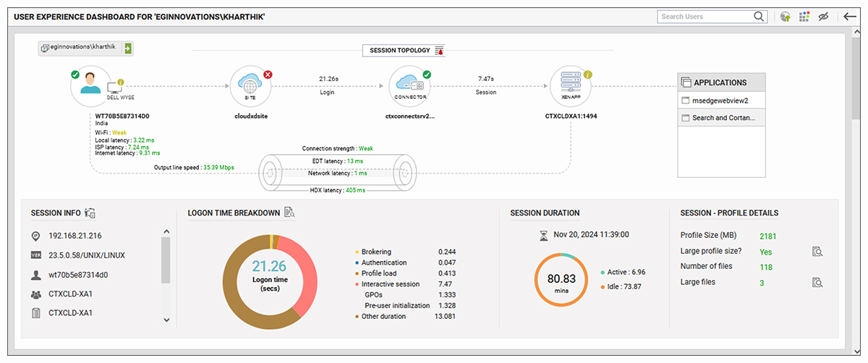This screenshot has height=363, width=868.
Task: Click the Session Topology alert list icon
Action: point(439,51)
